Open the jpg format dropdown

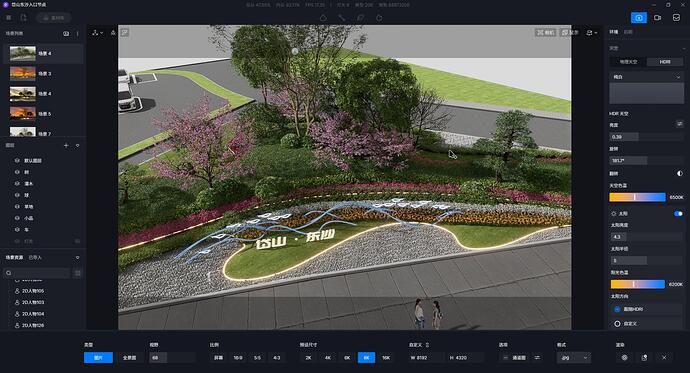click(574, 358)
